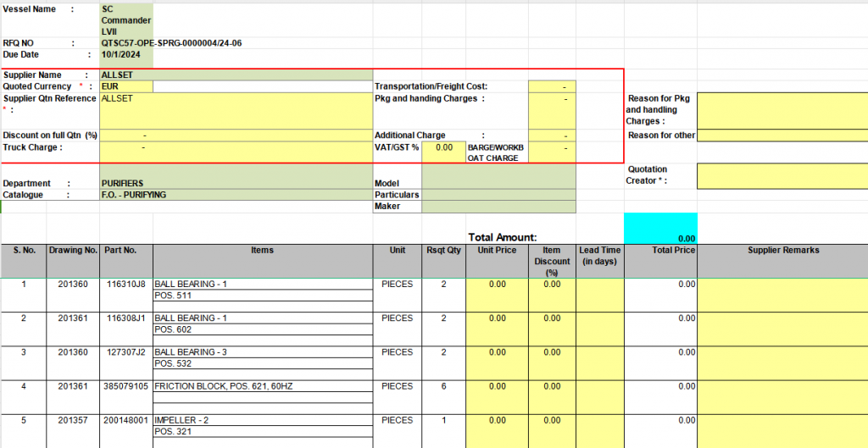The width and height of the screenshot is (868, 448).
Task: Click the VAT/GST % cell showing 0.00
Action: pyautogui.click(x=443, y=147)
